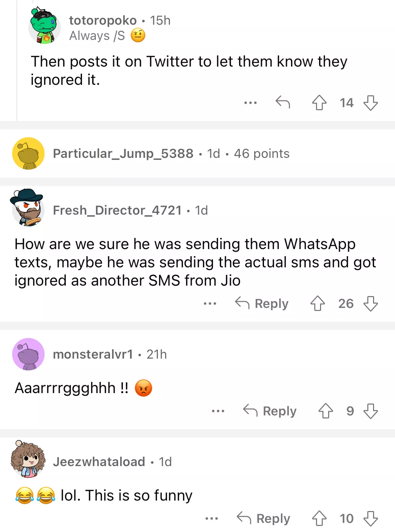Viewport: 395px width, 532px height.
Task: Upvote Jeezwhataload's funny comment
Action: (319, 518)
